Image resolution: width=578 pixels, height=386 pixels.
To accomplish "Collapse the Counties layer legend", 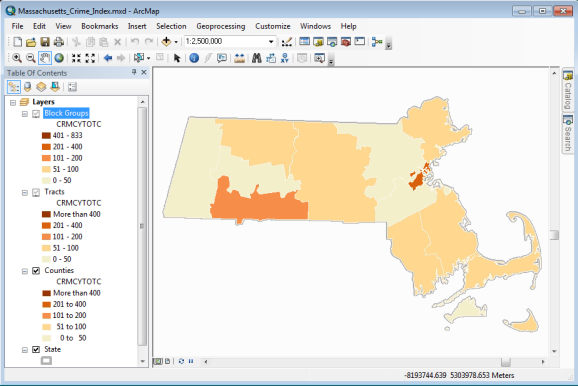I will 25,271.
